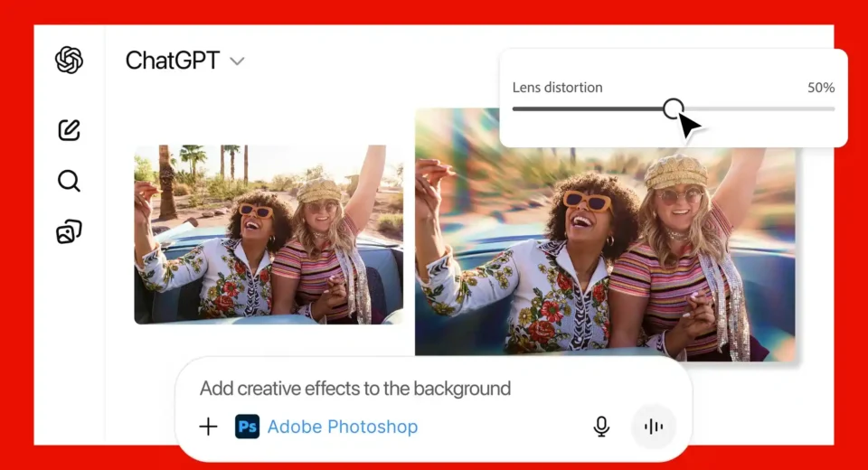Viewport: 868px width, 470px height.
Task: Click the unfilled part of Lens distortion track
Action: point(769,108)
